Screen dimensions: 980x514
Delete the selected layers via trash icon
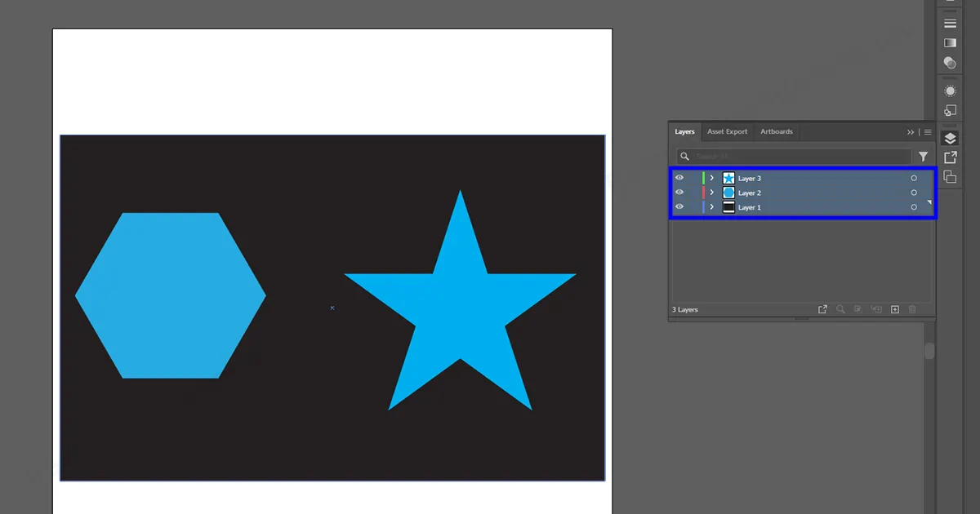tap(912, 309)
